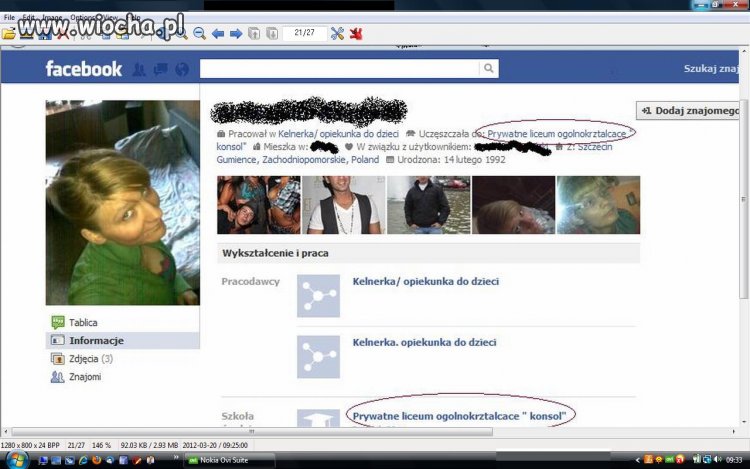Click employer link Kelnerka. opiekunka do dzieci
This screenshot has height=469, width=750.
coord(424,342)
